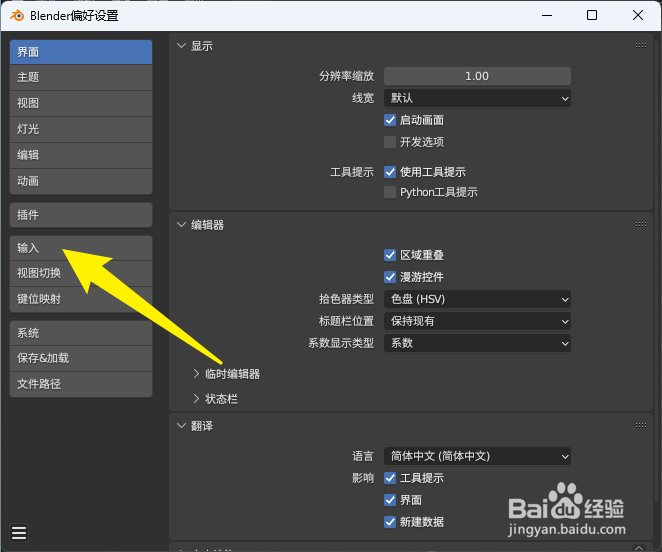This screenshot has width=662, height=552.
Task: Expand the 临时编辑器 subpanel
Action: pos(196,374)
